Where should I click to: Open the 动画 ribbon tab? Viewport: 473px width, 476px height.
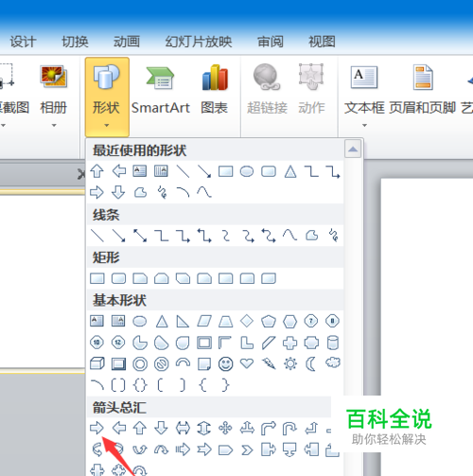coord(127,42)
